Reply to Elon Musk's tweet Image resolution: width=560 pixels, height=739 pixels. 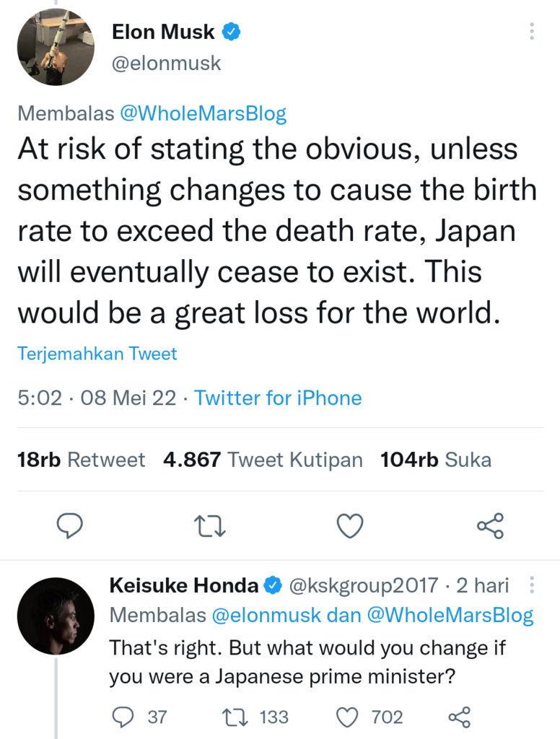(70, 526)
